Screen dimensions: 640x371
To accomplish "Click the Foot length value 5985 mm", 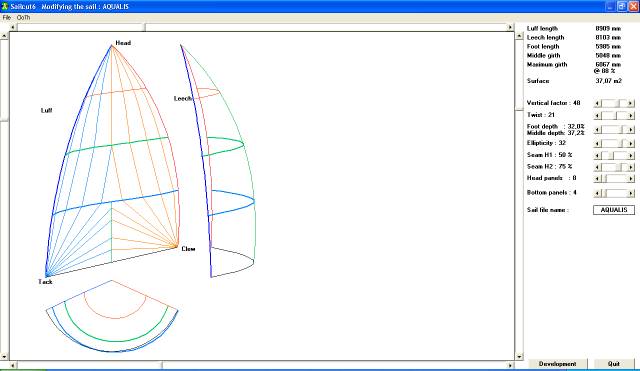I will (608, 47).
